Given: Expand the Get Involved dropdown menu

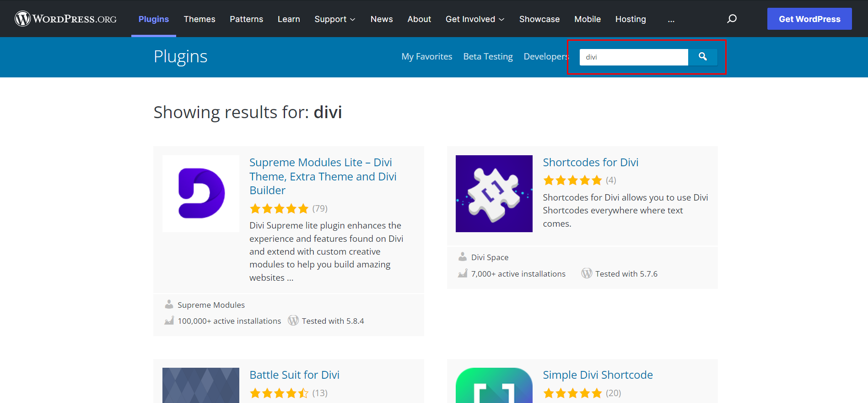Looking at the screenshot, I should pos(475,19).
